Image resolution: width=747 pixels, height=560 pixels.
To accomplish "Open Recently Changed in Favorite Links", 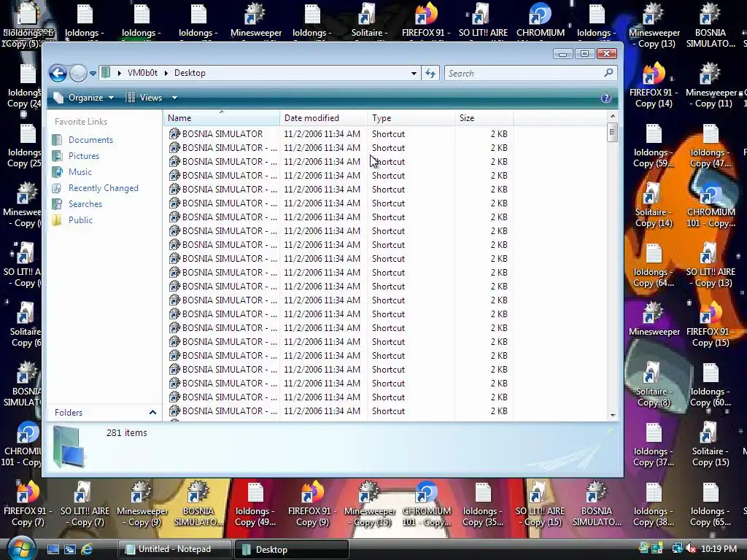I will (x=104, y=188).
